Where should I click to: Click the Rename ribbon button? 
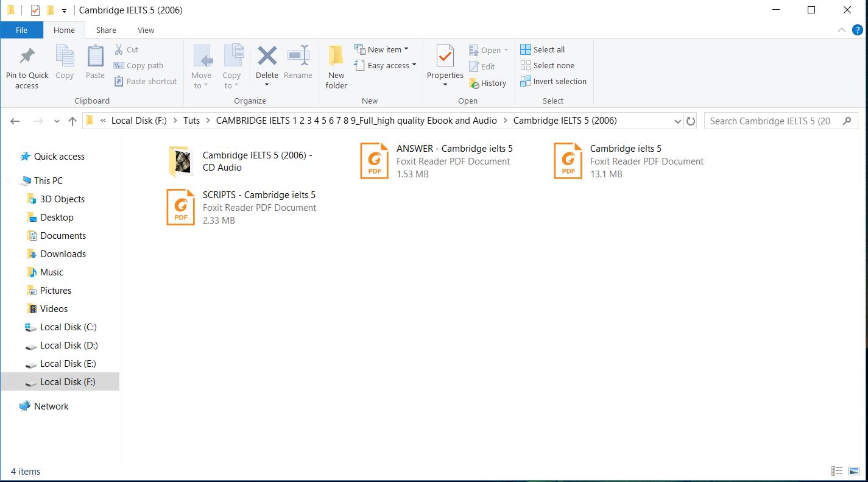pos(298,63)
